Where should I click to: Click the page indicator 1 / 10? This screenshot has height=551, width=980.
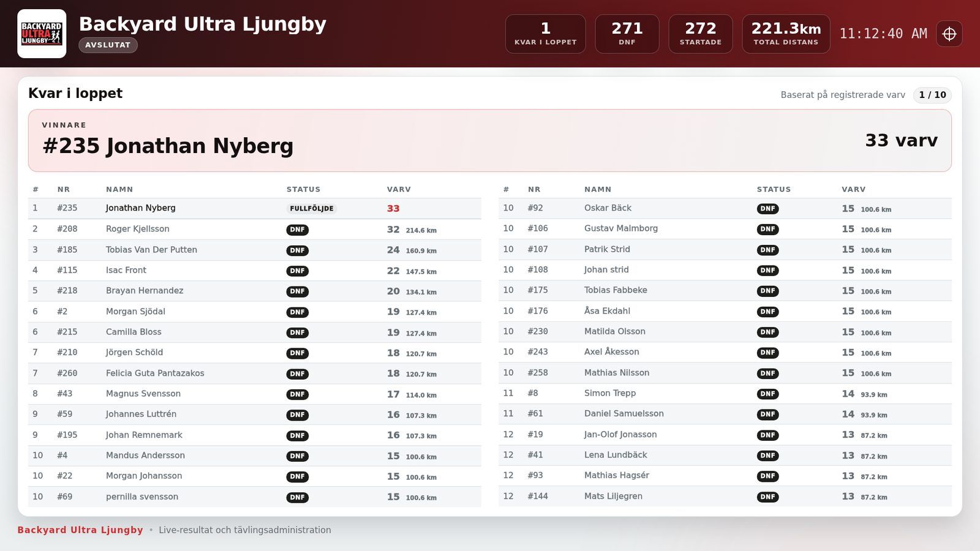click(932, 95)
